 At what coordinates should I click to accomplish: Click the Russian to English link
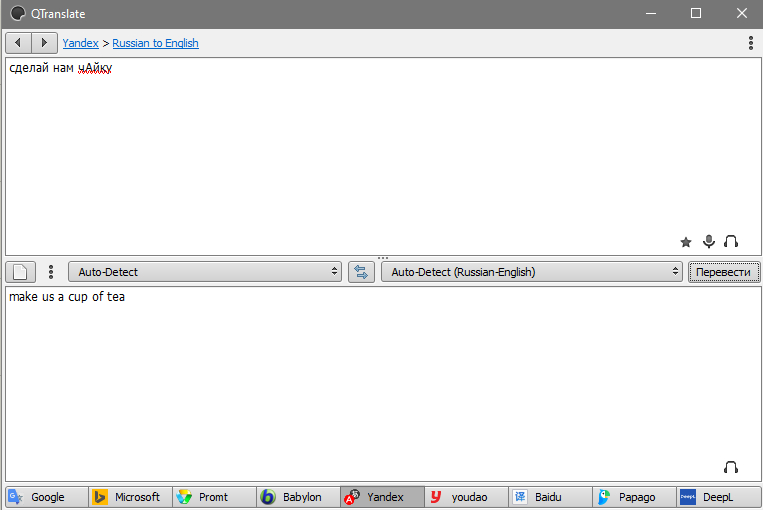pos(155,43)
